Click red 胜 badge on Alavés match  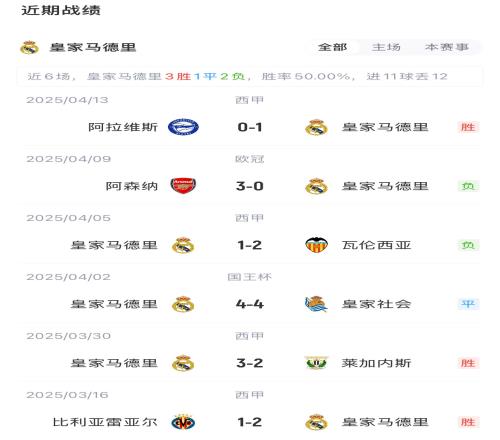click(x=468, y=127)
